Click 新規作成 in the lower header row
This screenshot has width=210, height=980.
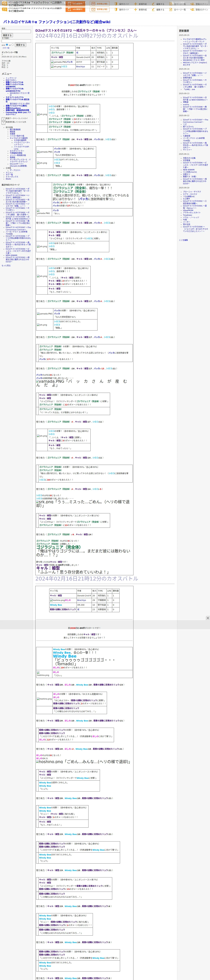141,9
